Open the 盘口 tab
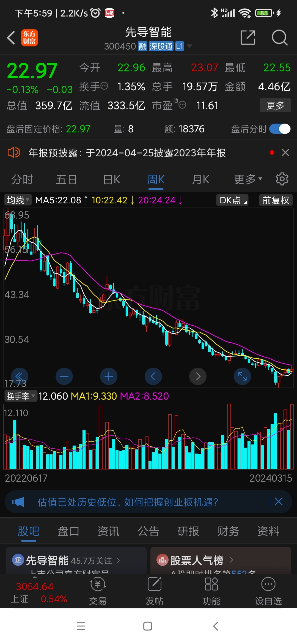This screenshot has height=644, width=297. pyautogui.click(x=68, y=531)
